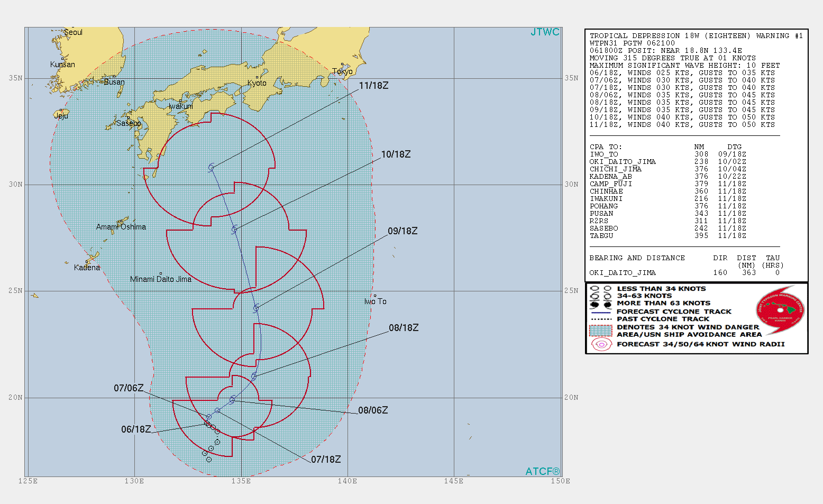Click the forecast wind radii pink circle icon in legend
This screenshot has width=823, height=504.
(x=601, y=345)
